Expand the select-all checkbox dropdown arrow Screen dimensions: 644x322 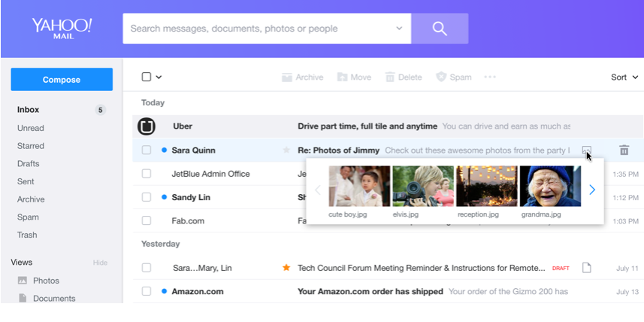pyautogui.click(x=159, y=77)
